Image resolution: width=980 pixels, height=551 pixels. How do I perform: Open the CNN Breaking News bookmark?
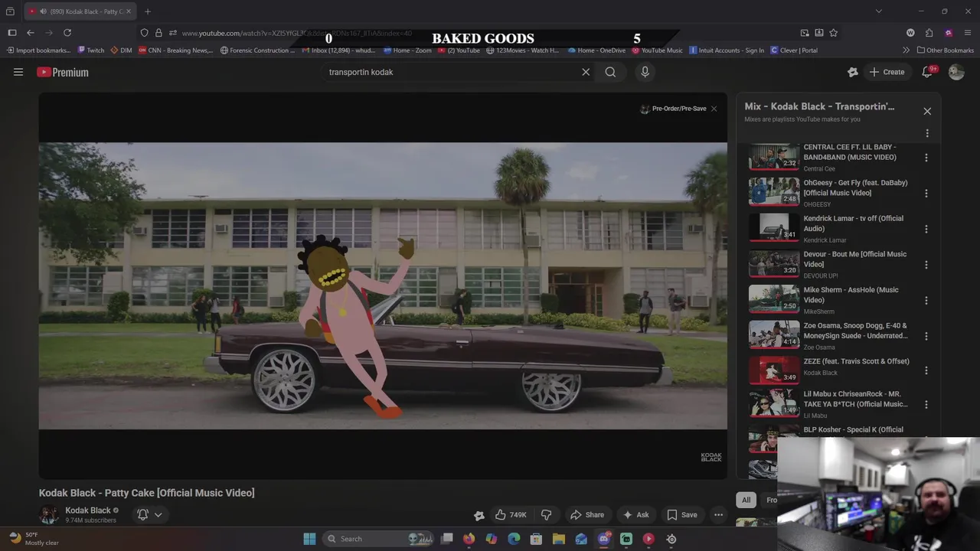pos(175,51)
